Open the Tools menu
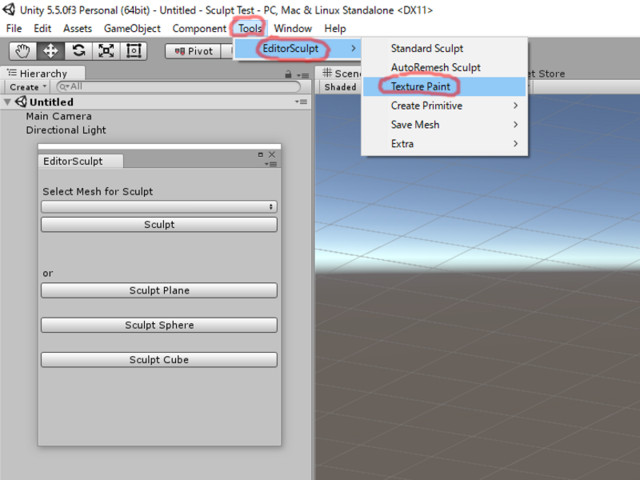640x480 pixels. (250, 29)
